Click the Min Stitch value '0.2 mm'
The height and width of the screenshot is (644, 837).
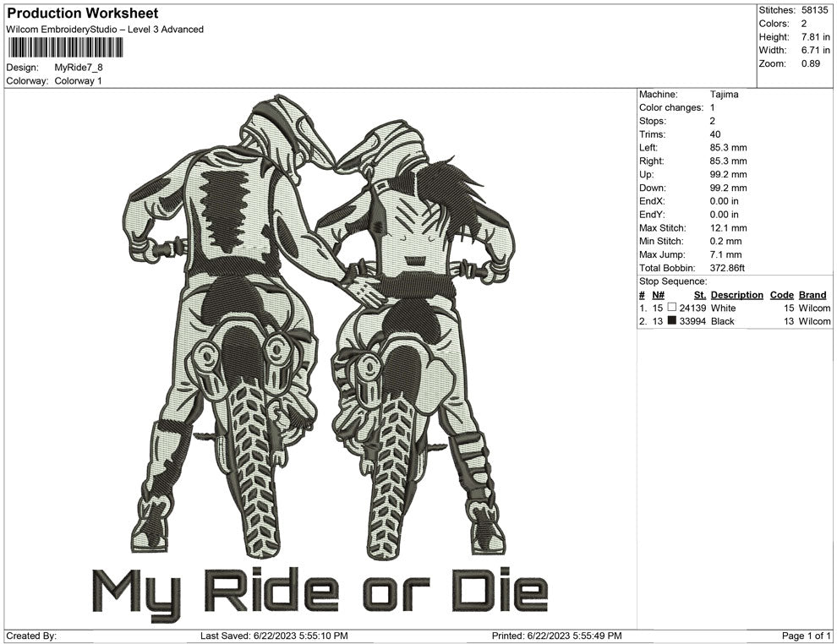coord(725,241)
